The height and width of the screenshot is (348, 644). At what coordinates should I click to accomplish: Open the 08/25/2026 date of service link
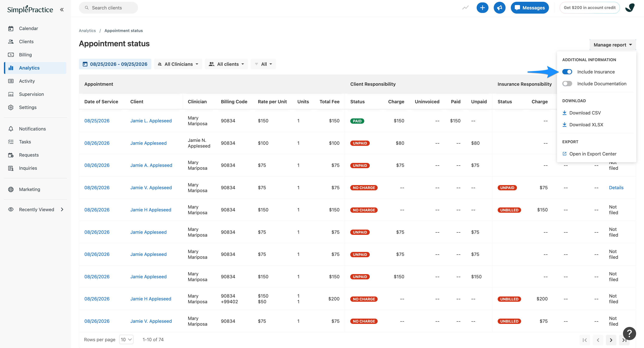(97, 121)
